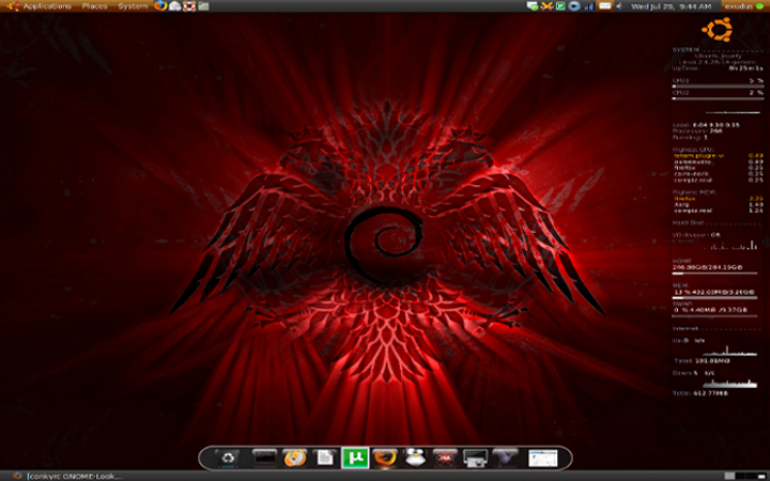Click the lifebuoy help icon in top panel
Viewport: 770px width, 481px height.
(x=189, y=6)
